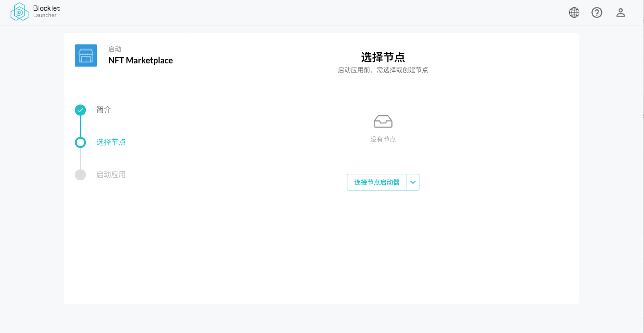Viewport: 644px width, 333px height.
Task: Click the 连接节点启动器 button
Action: pyautogui.click(x=377, y=182)
